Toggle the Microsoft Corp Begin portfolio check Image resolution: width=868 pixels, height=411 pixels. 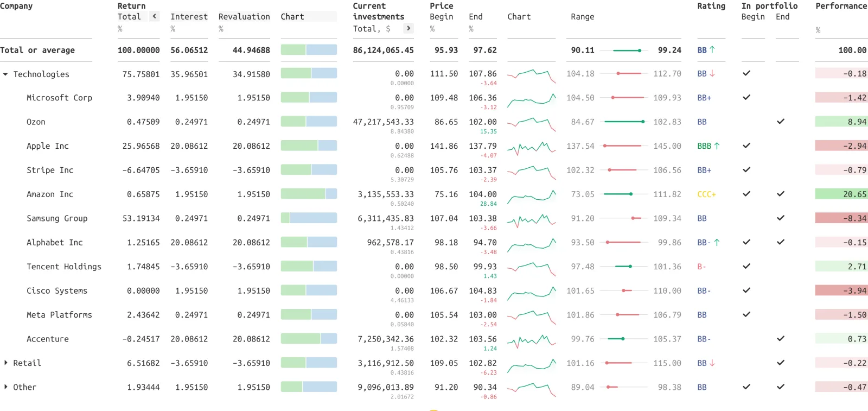coord(746,98)
